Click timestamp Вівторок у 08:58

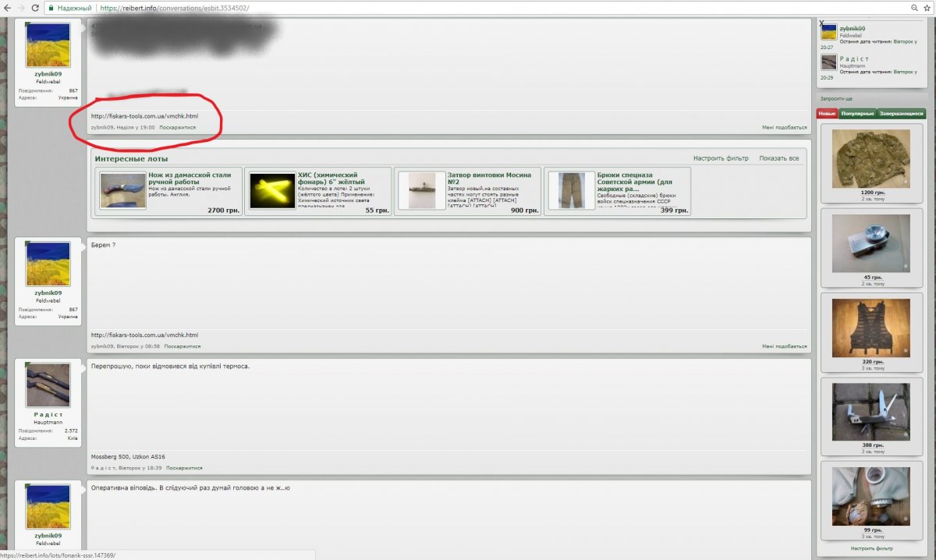click(x=138, y=346)
